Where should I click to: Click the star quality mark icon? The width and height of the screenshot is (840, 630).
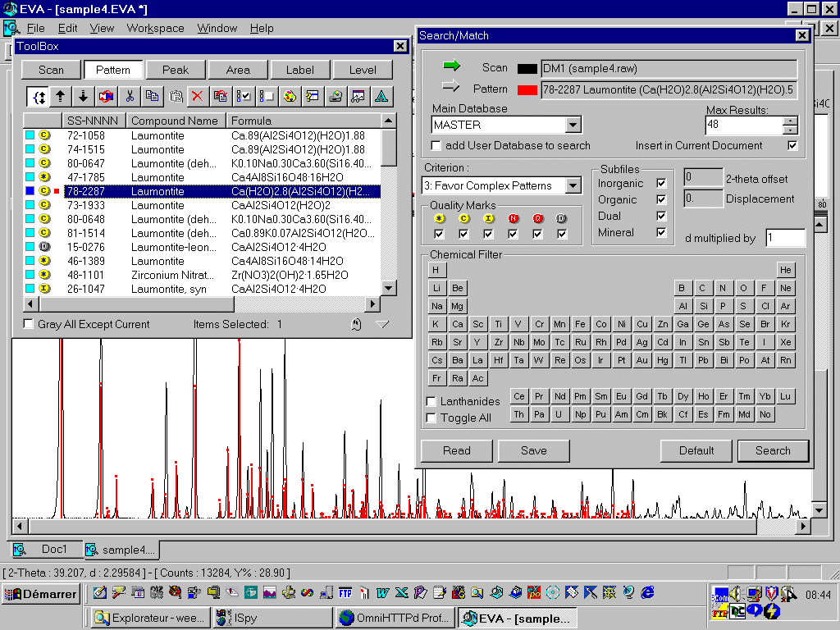click(440, 218)
